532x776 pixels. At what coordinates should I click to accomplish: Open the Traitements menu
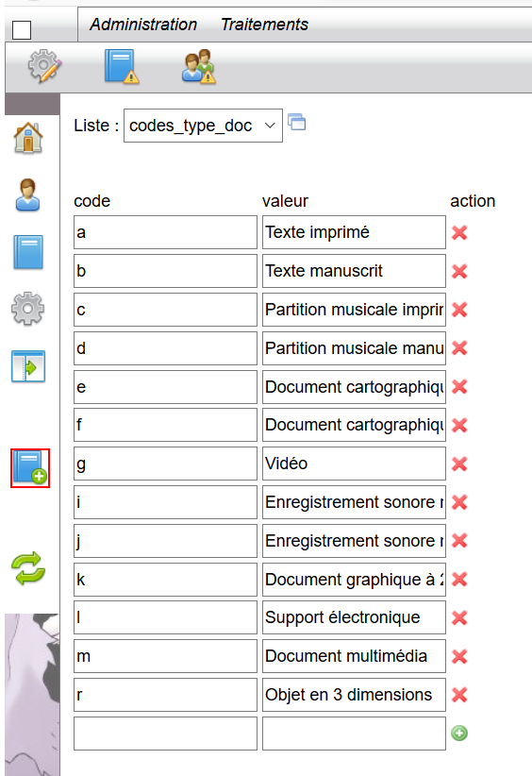[x=264, y=25]
